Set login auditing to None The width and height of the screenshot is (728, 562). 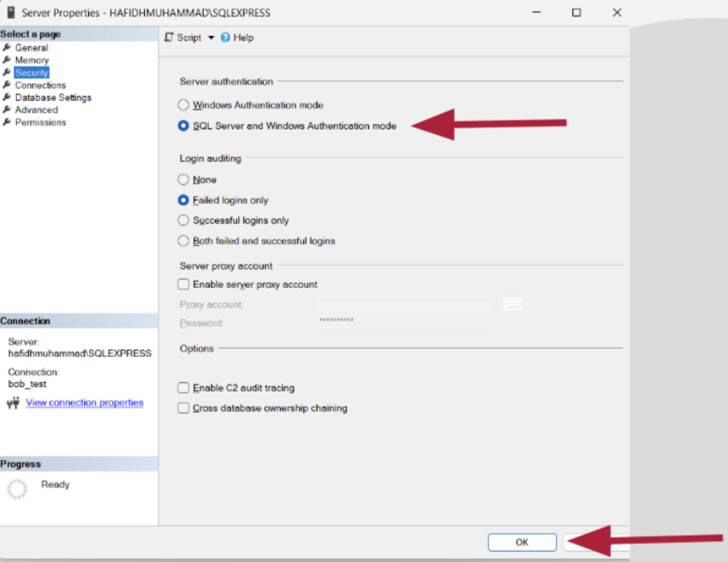183,180
